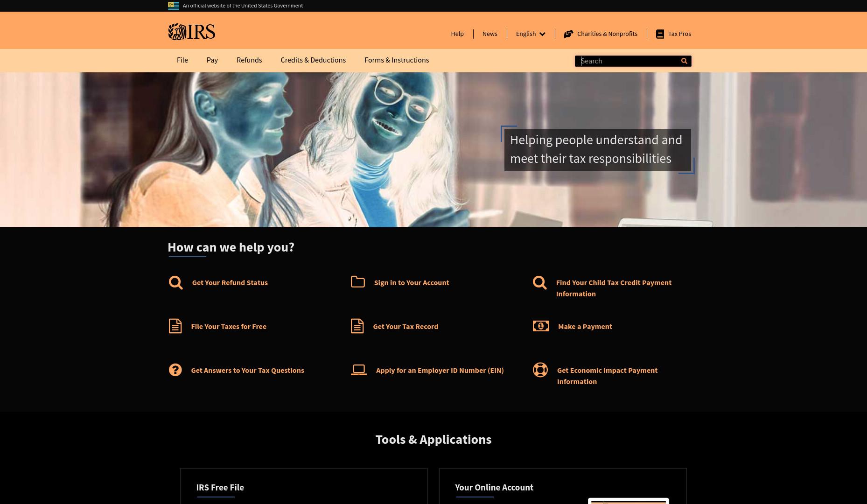Open the Credits & Deductions menu
Viewport: 867px width, 504px height.
tap(313, 60)
